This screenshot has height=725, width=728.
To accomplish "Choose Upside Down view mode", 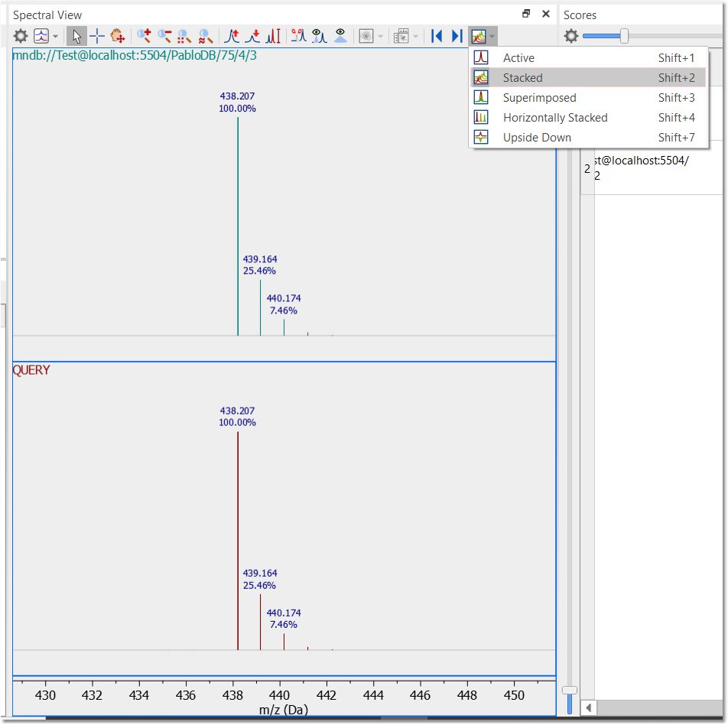I will pyautogui.click(x=588, y=138).
